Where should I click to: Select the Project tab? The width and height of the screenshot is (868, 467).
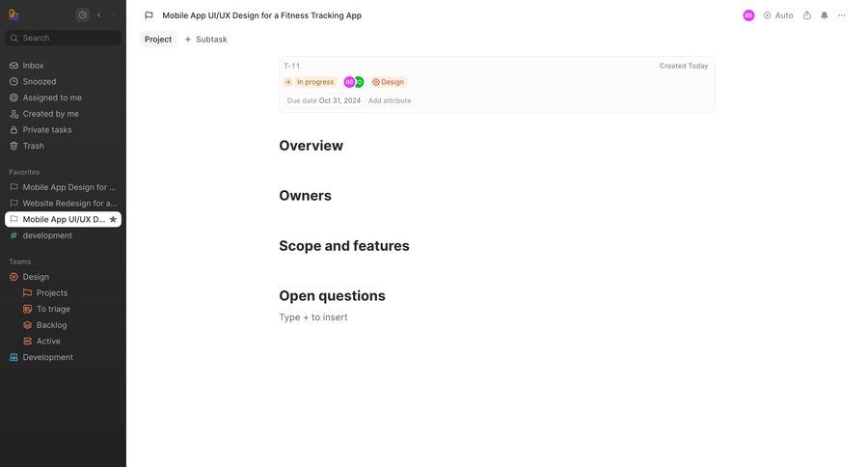coord(158,40)
